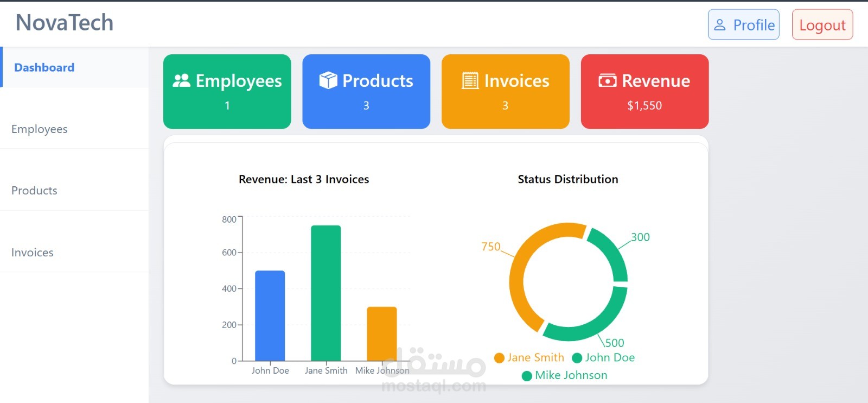Click the Revenue card cash icon

pos(608,80)
